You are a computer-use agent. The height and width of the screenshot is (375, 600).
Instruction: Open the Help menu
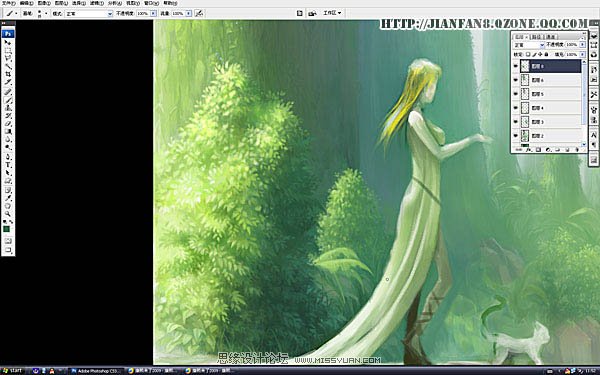tap(170, 3)
